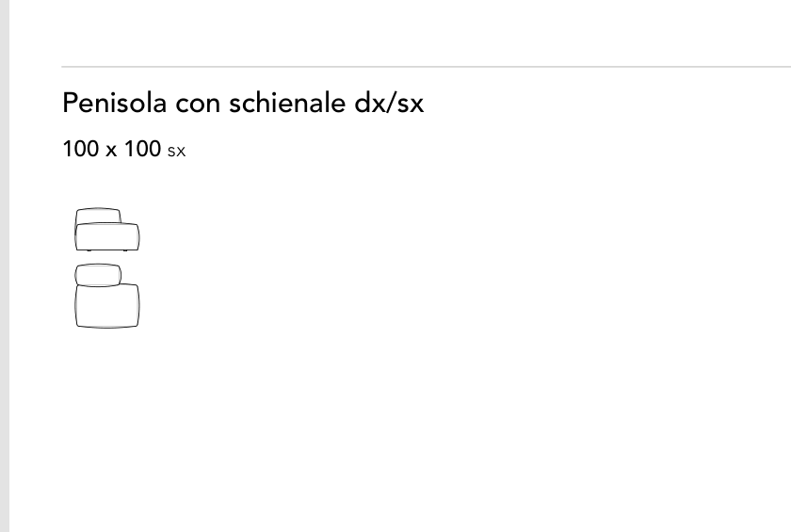Click the word 'schienale' in the title
This screenshot has width=791, height=532.
[x=287, y=103]
